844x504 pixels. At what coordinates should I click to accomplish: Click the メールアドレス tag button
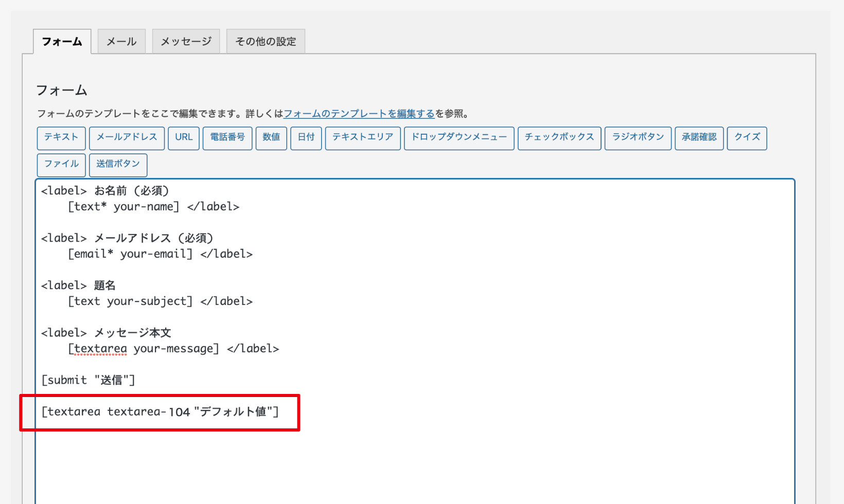pyautogui.click(x=127, y=138)
